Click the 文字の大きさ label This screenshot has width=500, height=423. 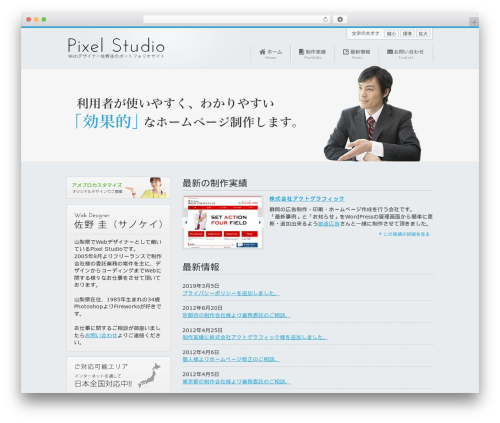(365, 33)
